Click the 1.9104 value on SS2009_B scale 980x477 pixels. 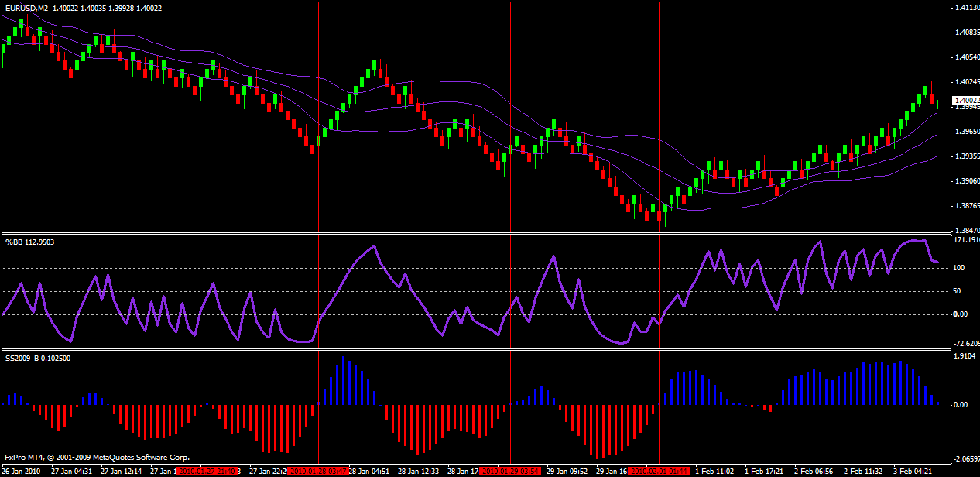coord(963,357)
